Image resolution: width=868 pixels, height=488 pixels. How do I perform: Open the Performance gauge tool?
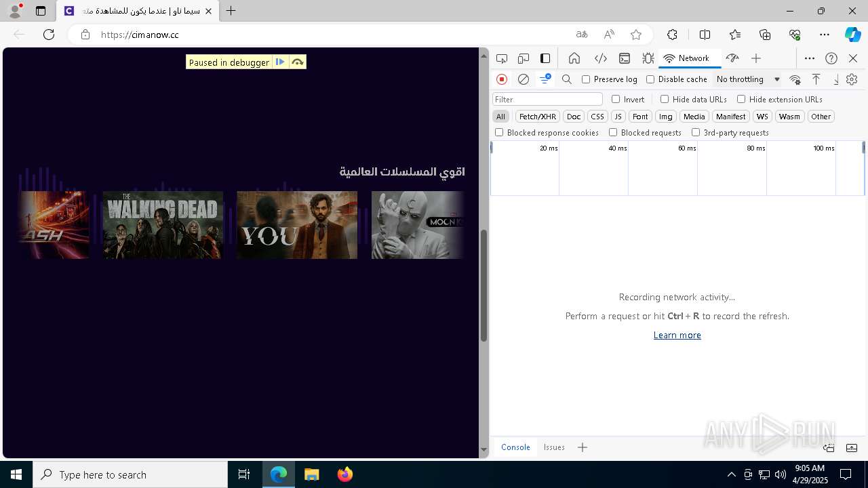click(732, 58)
